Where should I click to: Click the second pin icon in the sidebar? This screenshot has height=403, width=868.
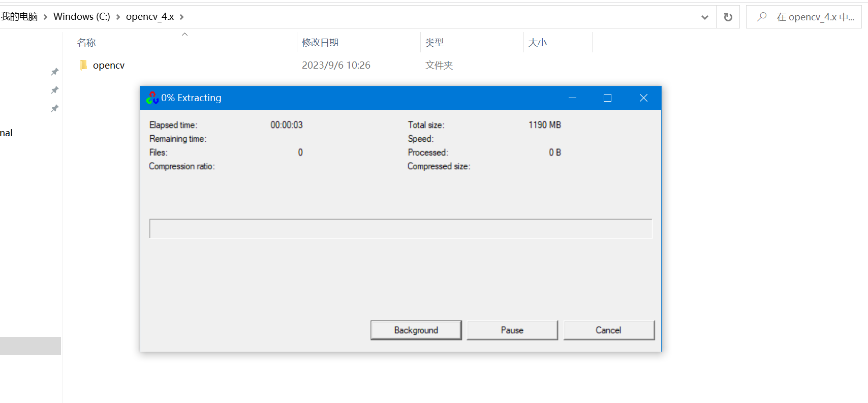54,90
